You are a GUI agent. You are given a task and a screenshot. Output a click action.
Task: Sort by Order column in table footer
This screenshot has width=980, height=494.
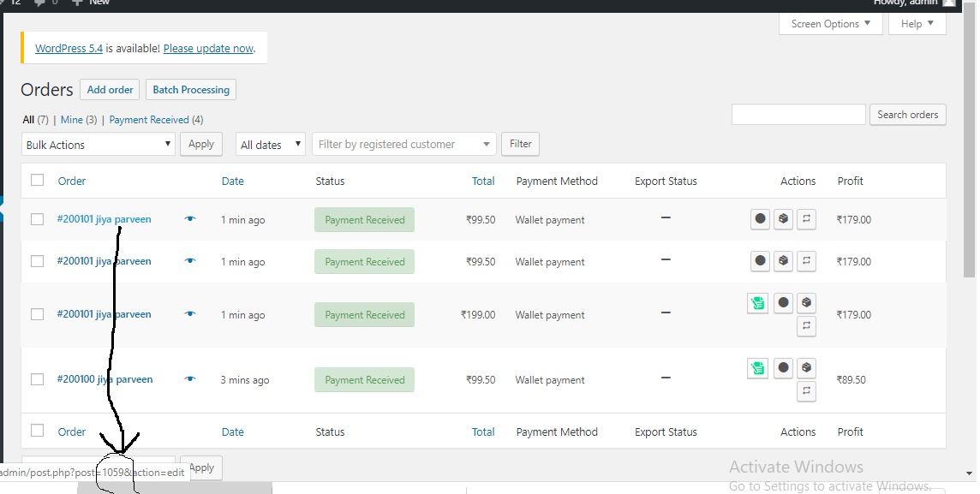click(x=72, y=432)
